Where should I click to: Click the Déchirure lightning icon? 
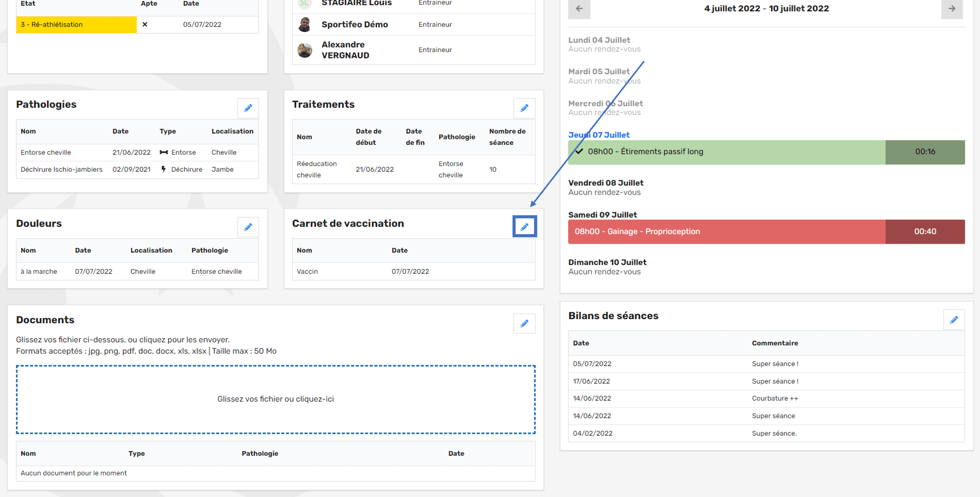(x=163, y=169)
